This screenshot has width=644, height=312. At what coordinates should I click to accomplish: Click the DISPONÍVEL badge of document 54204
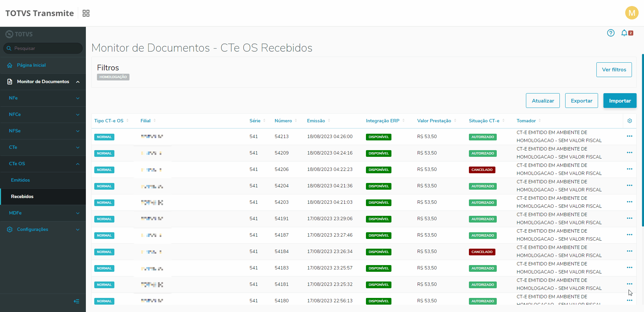point(379,186)
